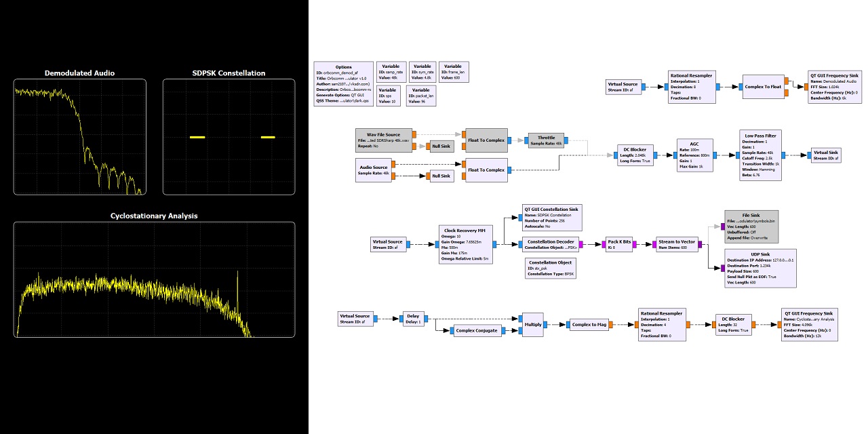Image resolution: width=868 pixels, height=434 pixels.
Task: Select the disabled Wav File Source block
Action: [x=383, y=140]
